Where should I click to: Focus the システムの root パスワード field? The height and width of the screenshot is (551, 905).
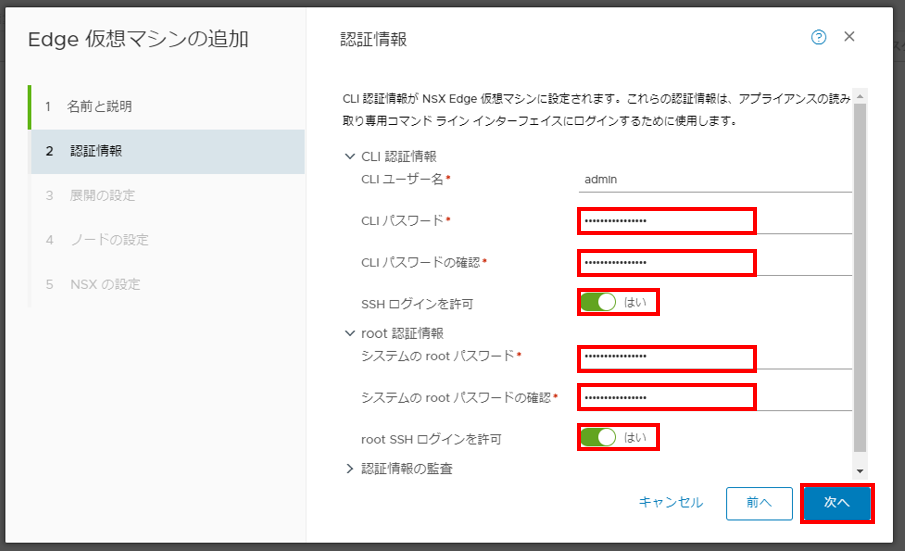tap(715, 357)
